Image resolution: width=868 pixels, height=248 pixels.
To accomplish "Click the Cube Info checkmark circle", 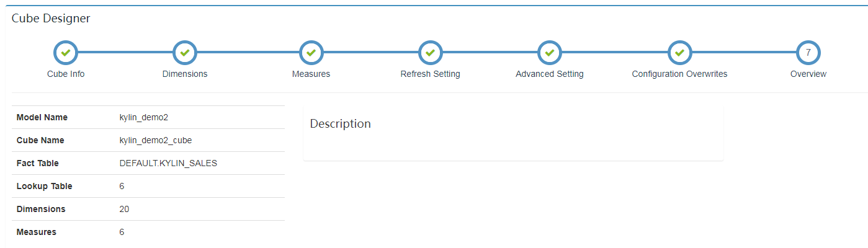I will [x=66, y=53].
